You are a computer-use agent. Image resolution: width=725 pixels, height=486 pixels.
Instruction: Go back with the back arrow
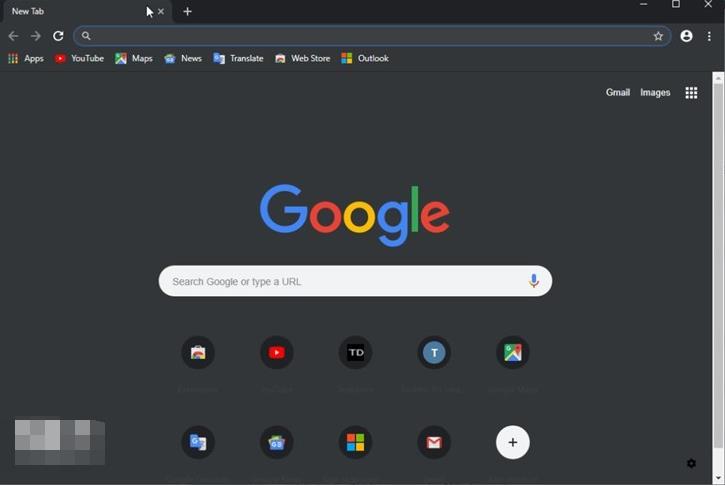[x=13, y=36]
